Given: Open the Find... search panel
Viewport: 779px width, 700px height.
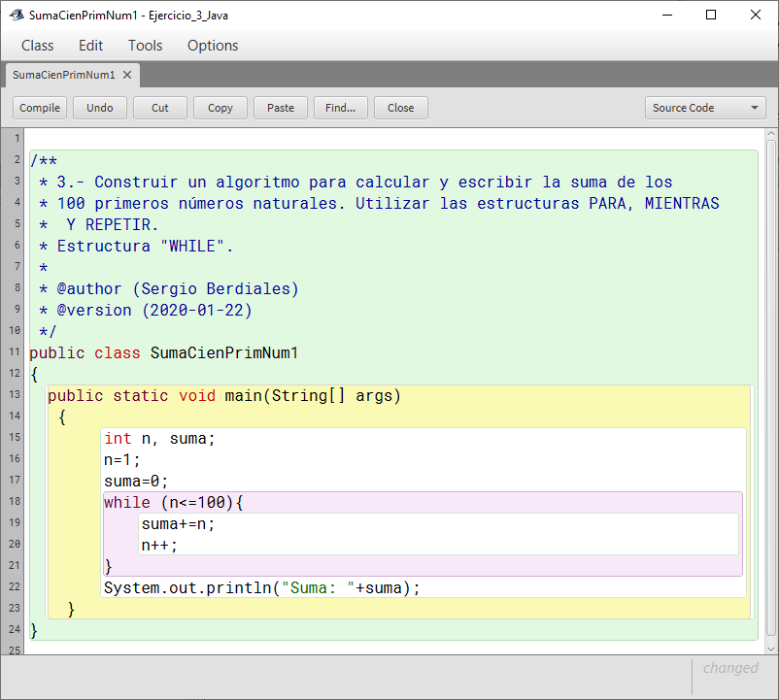Looking at the screenshot, I should click(340, 108).
